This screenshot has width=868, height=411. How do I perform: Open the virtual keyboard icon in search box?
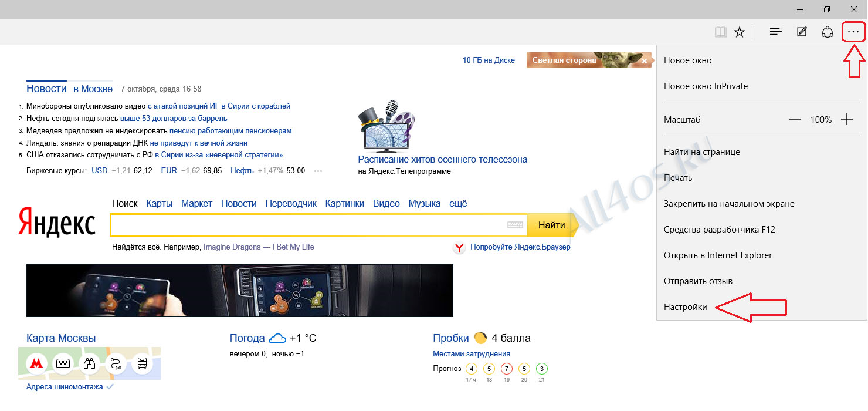[x=515, y=225]
